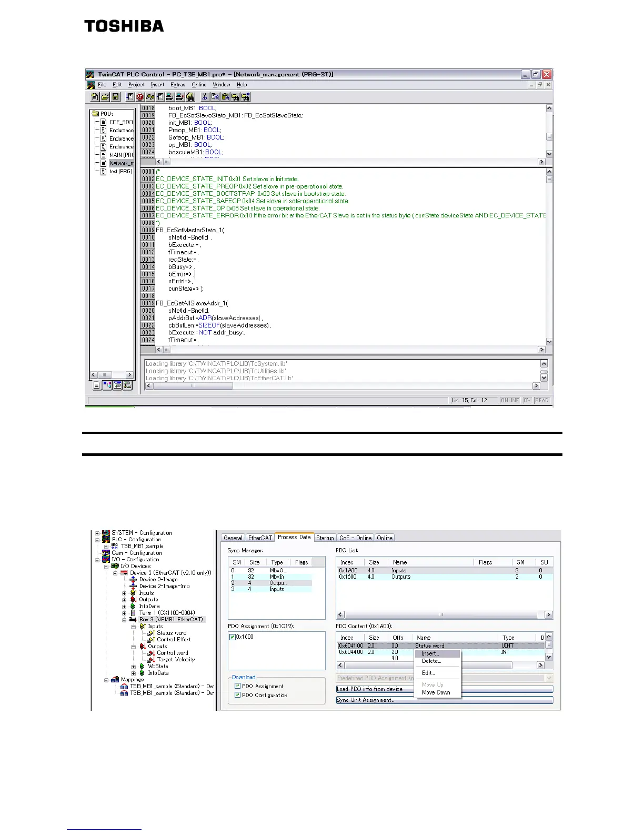Select the Device 2-Image-Info tree item
This screenshot has height=834, width=644.
[164, 587]
